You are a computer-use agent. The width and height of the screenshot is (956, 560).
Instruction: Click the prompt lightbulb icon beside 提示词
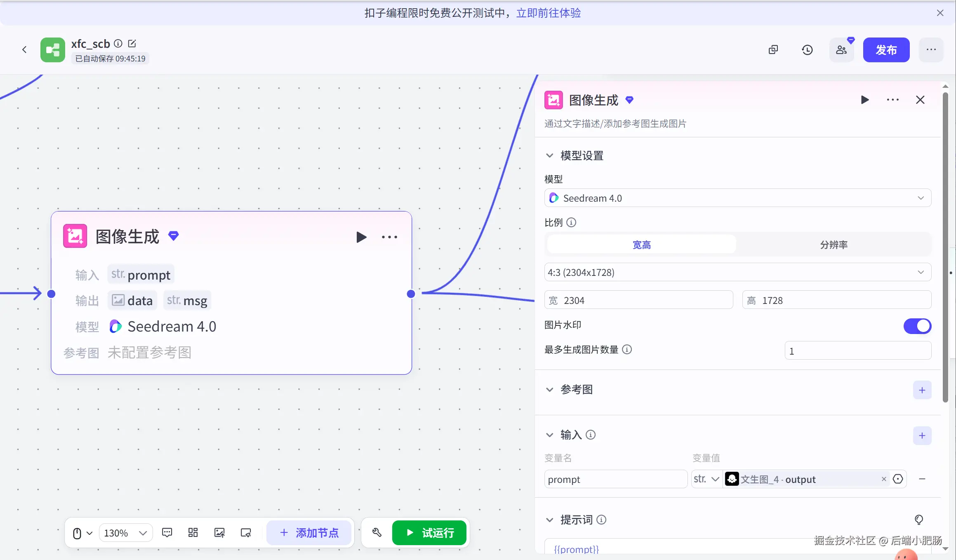(x=919, y=520)
